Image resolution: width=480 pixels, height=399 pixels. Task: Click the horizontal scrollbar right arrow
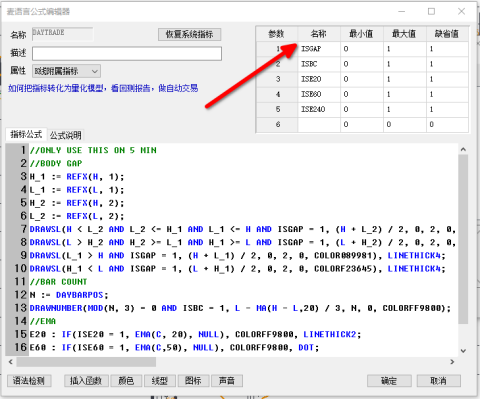pos(452,362)
